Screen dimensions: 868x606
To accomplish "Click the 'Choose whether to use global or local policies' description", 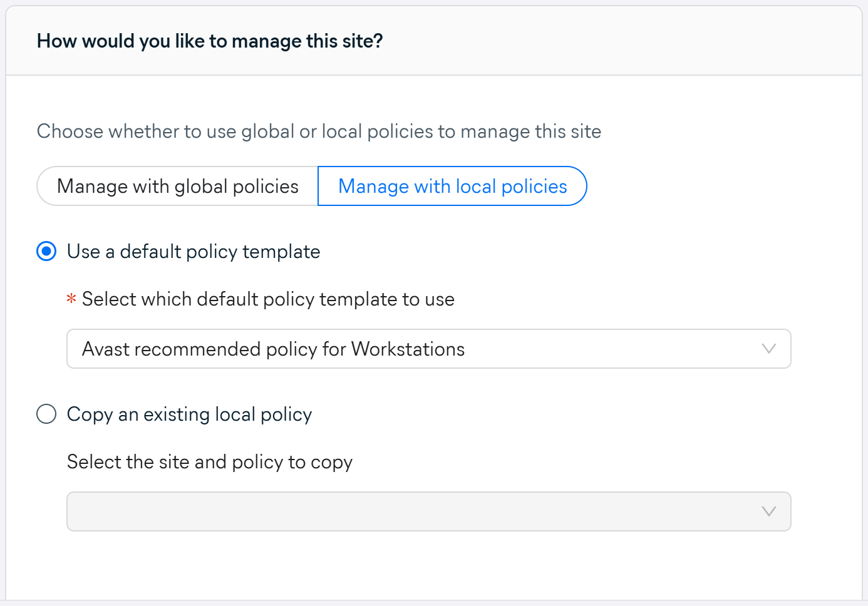I will pos(319,131).
